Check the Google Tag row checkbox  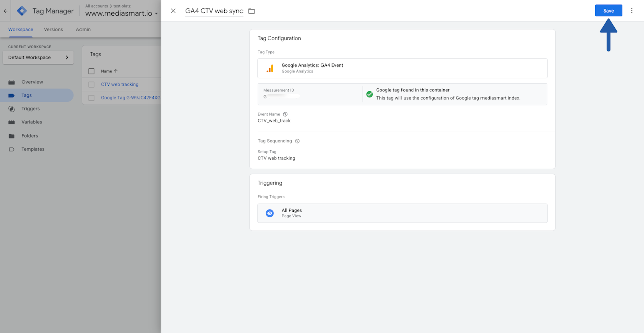coord(91,98)
